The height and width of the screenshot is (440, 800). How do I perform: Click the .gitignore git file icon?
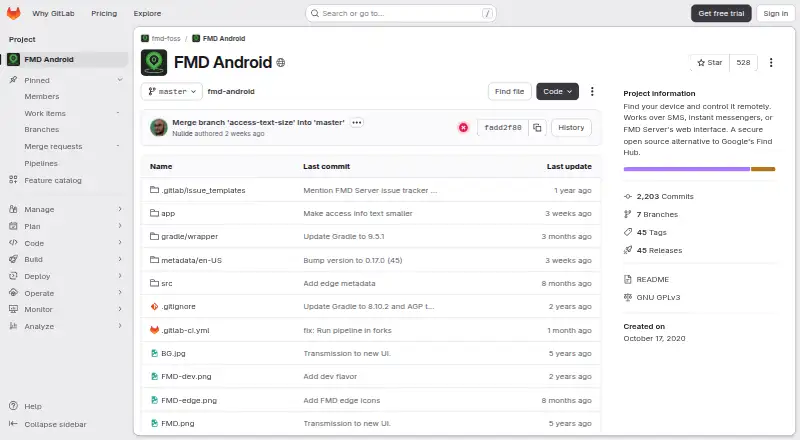pos(154,306)
